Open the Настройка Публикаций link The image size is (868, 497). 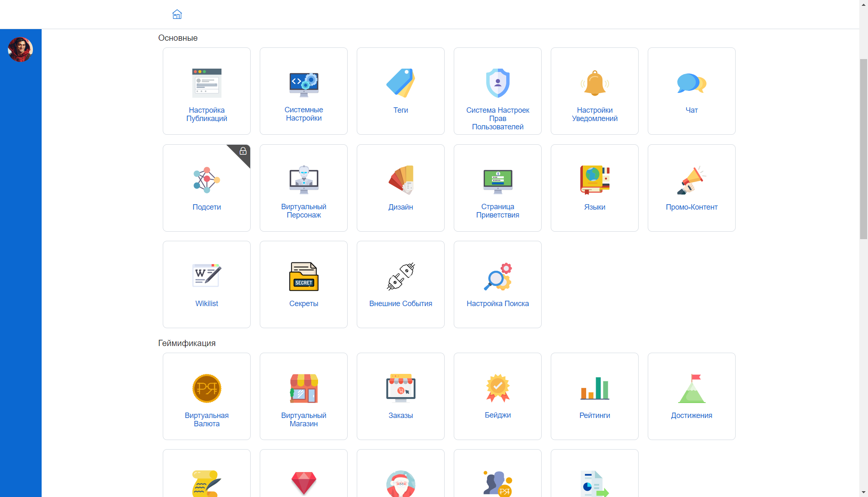[x=206, y=114]
